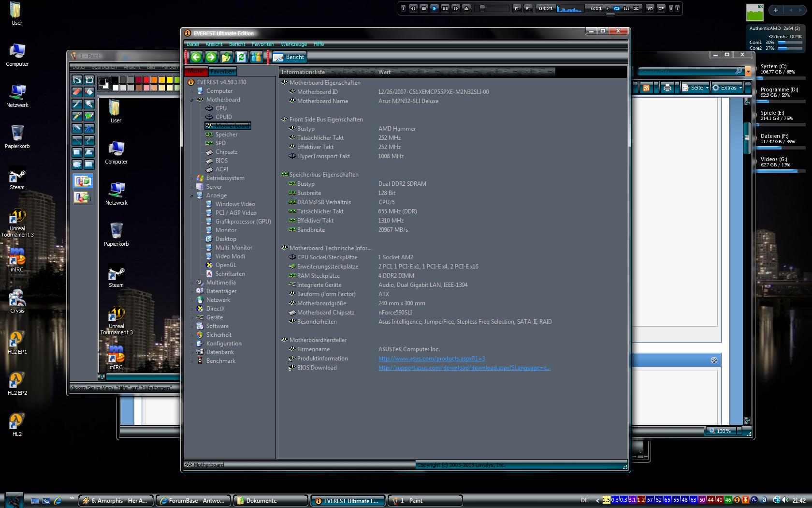The width and height of the screenshot is (812, 508).
Task: Toggle the equalizer button in media player
Action: (x=626, y=8)
